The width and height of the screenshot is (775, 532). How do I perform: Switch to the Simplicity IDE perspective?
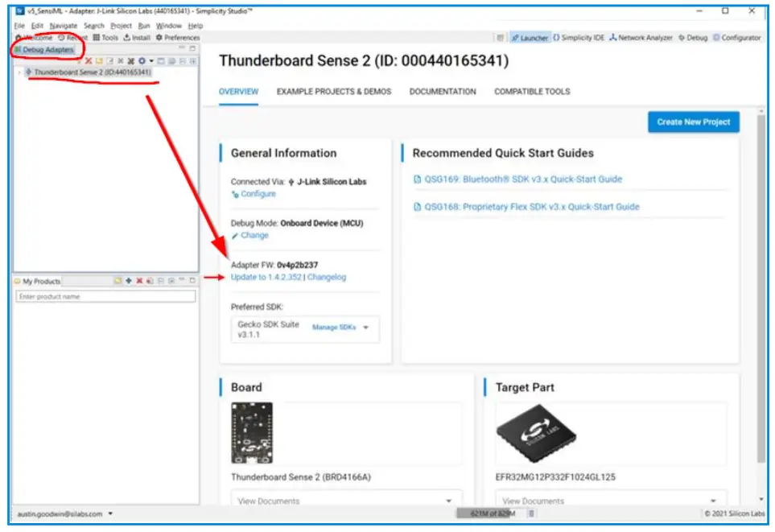(x=579, y=38)
